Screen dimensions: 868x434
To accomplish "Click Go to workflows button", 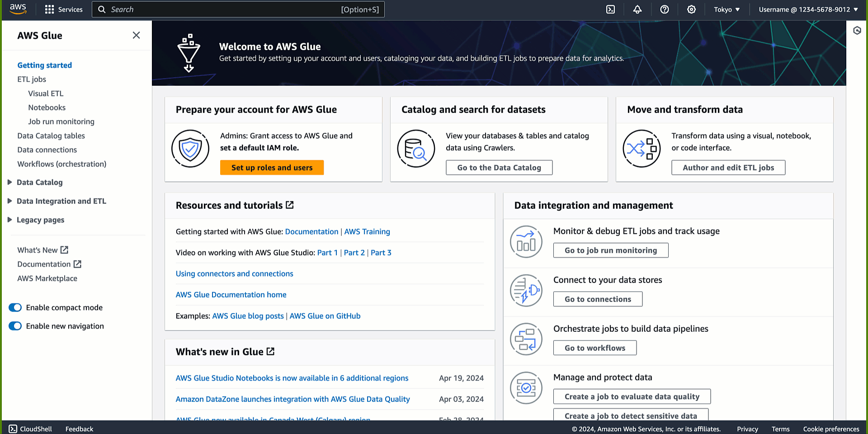I will pos(595,348).
